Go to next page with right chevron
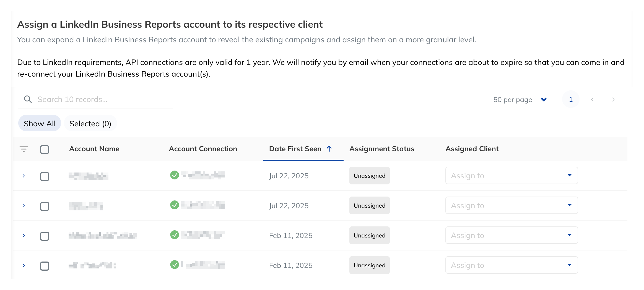 tap(613, 100)
